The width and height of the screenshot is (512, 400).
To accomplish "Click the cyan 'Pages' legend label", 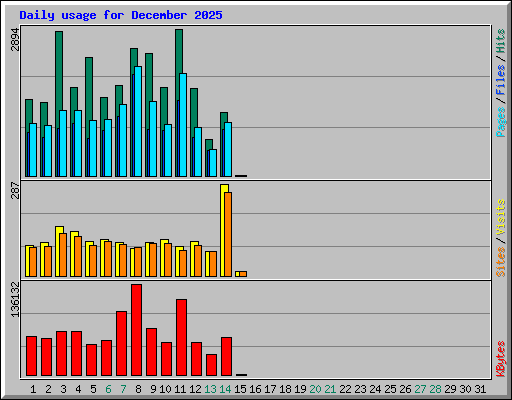I will [501, 122].
